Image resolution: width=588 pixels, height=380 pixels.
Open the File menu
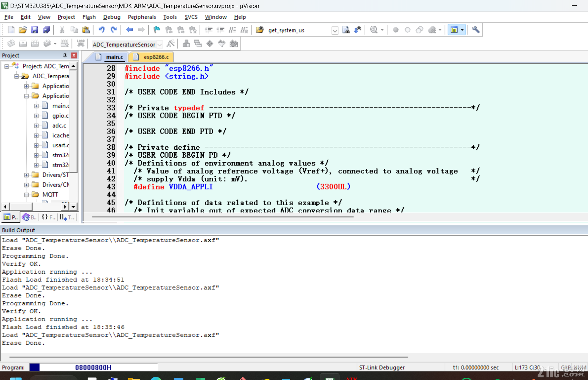[x=9, y=17]
